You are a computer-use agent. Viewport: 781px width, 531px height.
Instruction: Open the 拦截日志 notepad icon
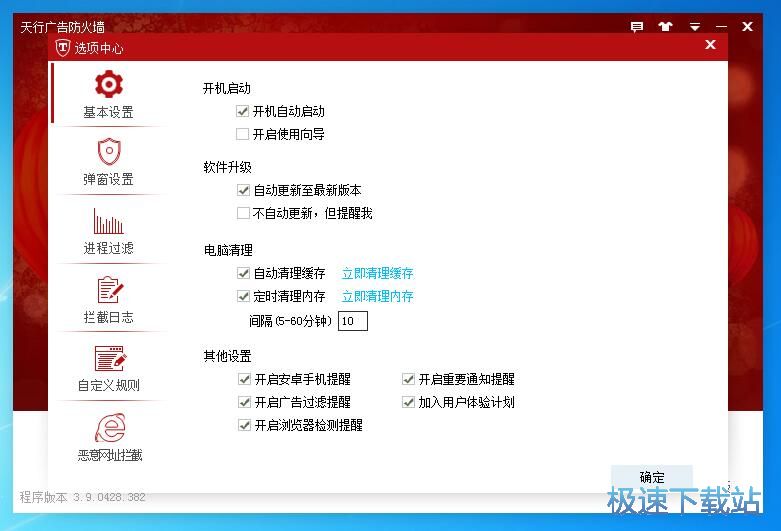coord(110,289)
